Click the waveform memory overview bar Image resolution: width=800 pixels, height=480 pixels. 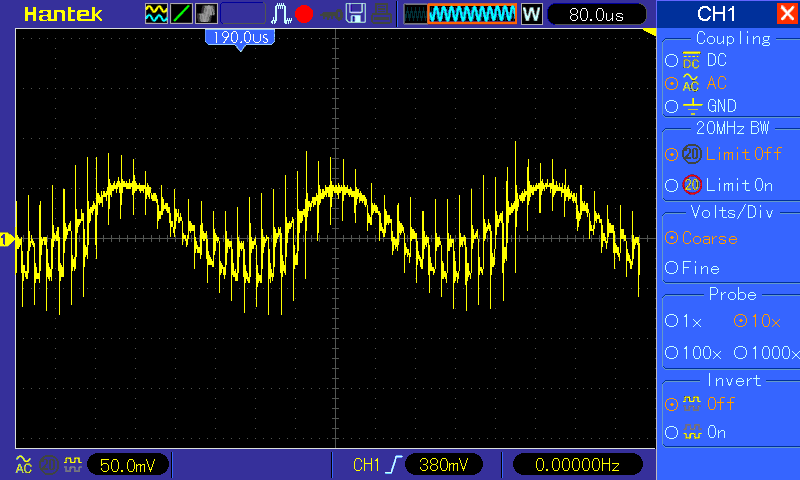460,14
